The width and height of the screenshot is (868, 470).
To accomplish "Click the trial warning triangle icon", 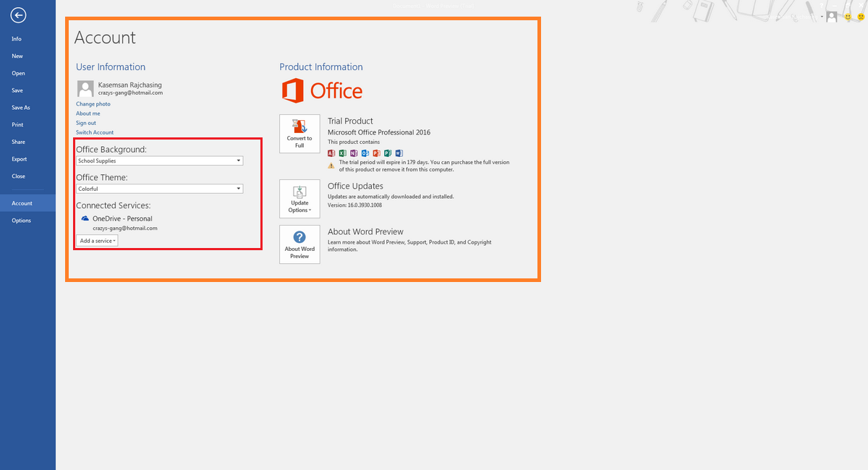I will 331,166.
